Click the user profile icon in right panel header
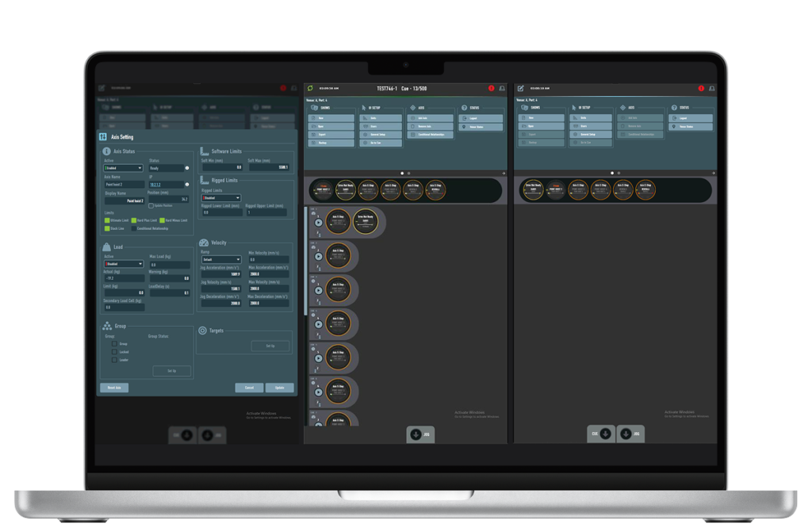Viewport: 812px width, 528px height. click(712, 89)
